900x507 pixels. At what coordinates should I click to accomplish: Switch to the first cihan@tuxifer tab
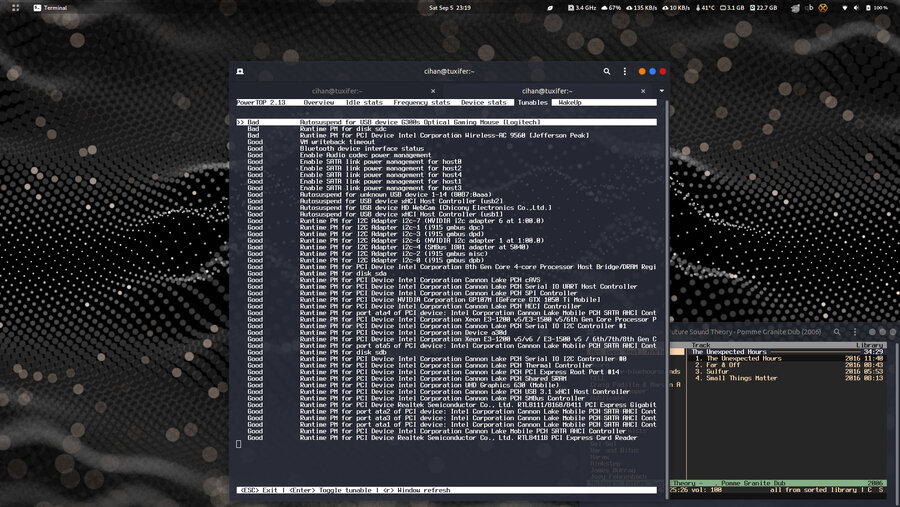(335, 90)
